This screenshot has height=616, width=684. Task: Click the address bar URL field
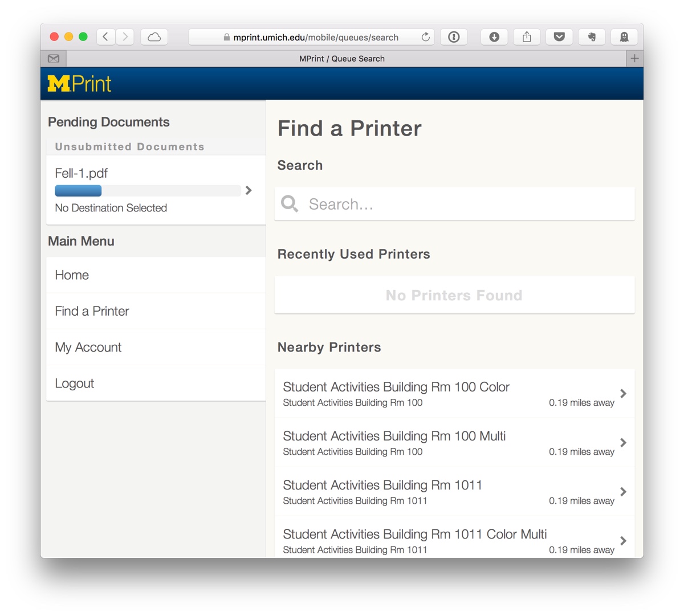tap(311, 37)
